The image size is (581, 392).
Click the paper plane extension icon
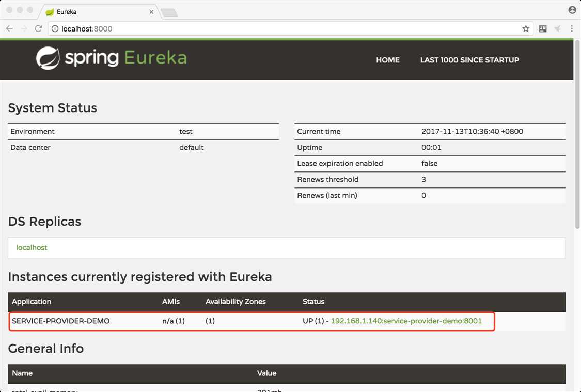pos(557,28)
